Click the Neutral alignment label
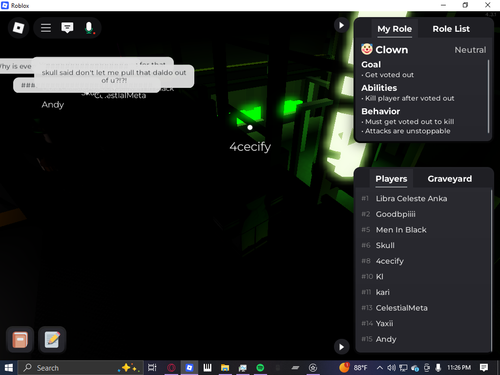The height and width of the screenshot is (375, 500). [470, 50]
